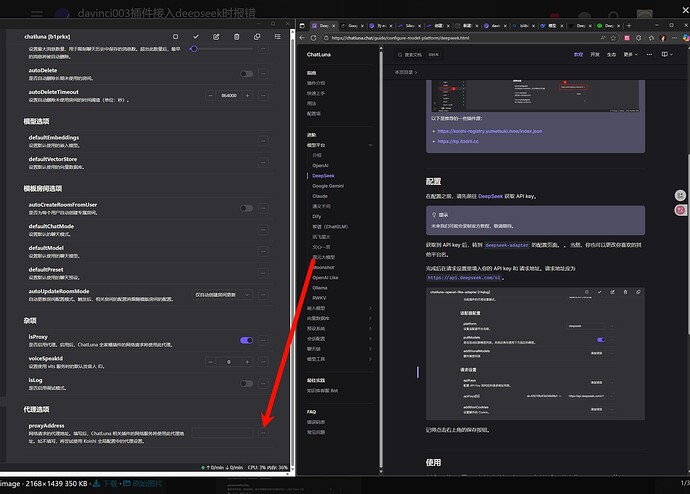The image size is (690, 494).
Task: Click the docs sidebar vertical scrollbar
Action: [x=381, y=260]
